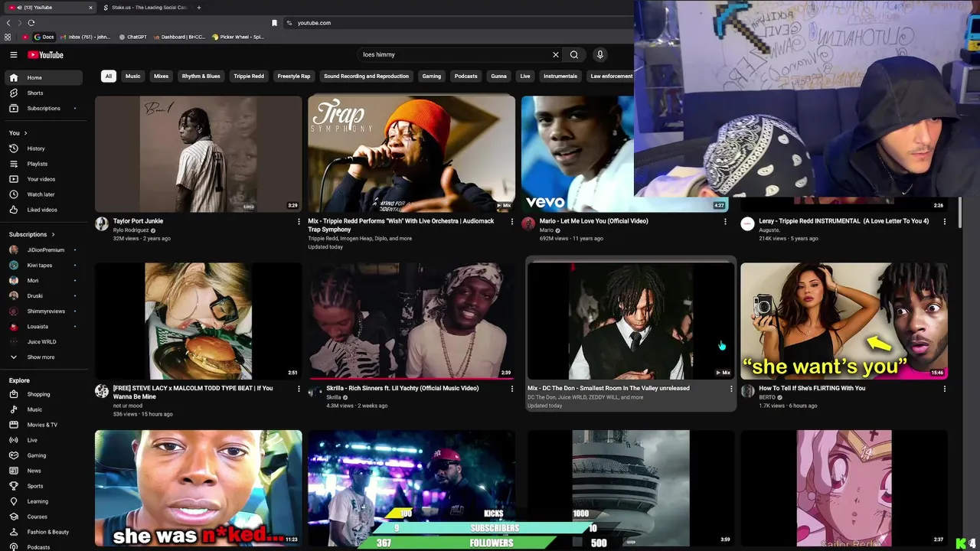Go back with the browser back arrow
Screen dimensions: 980x551
click(x=8, y=23)
